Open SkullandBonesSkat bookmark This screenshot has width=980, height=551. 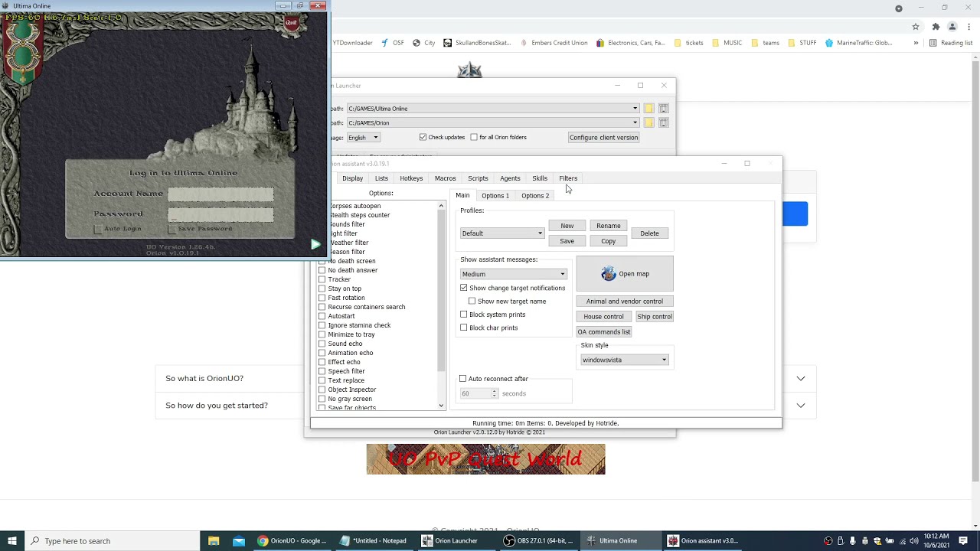pos(476,43)
